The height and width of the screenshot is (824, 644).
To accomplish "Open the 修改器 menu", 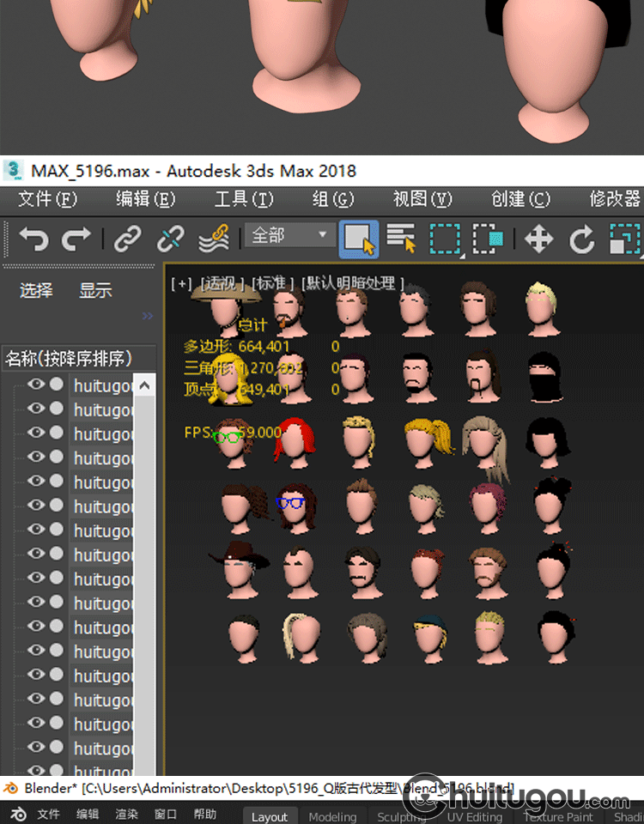I will coord(615,199).
